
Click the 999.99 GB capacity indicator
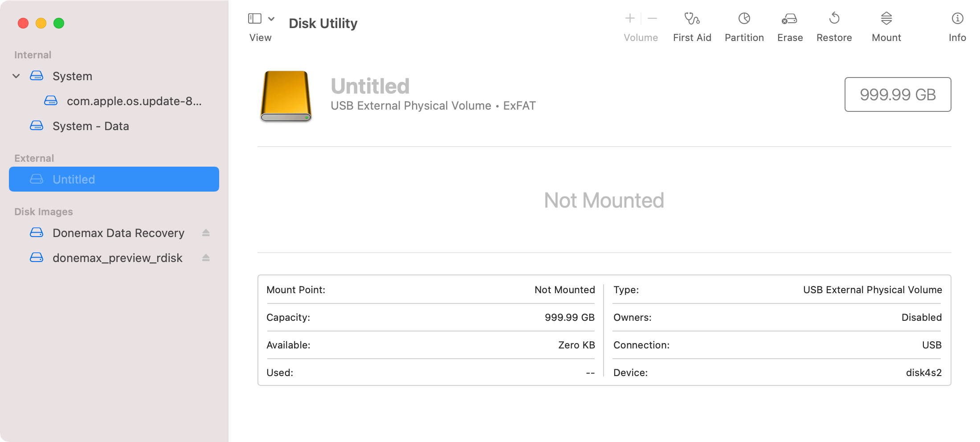point(897,94)
